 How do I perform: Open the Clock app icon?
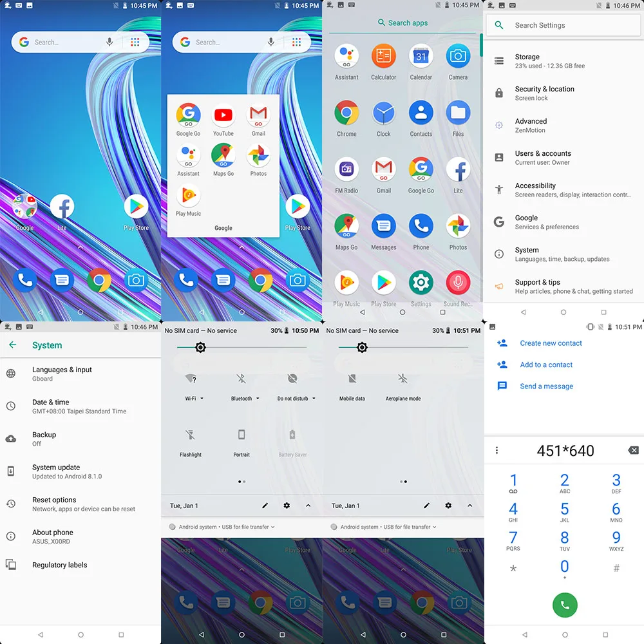pos(384,113)
